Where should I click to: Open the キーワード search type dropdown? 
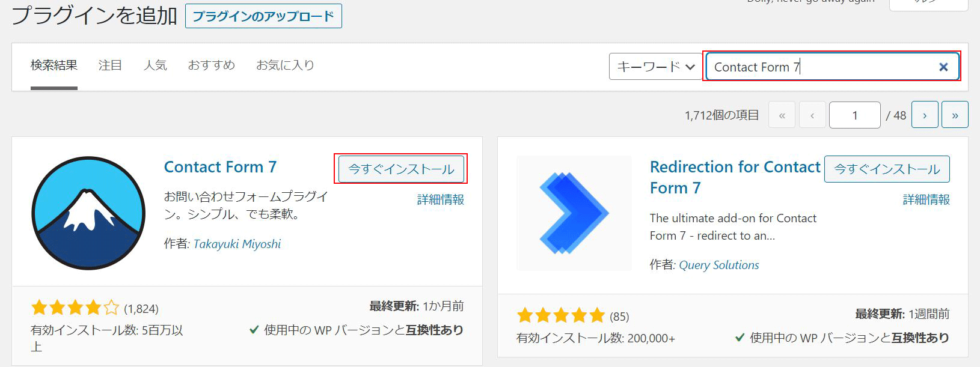click(x=655, y=67)
